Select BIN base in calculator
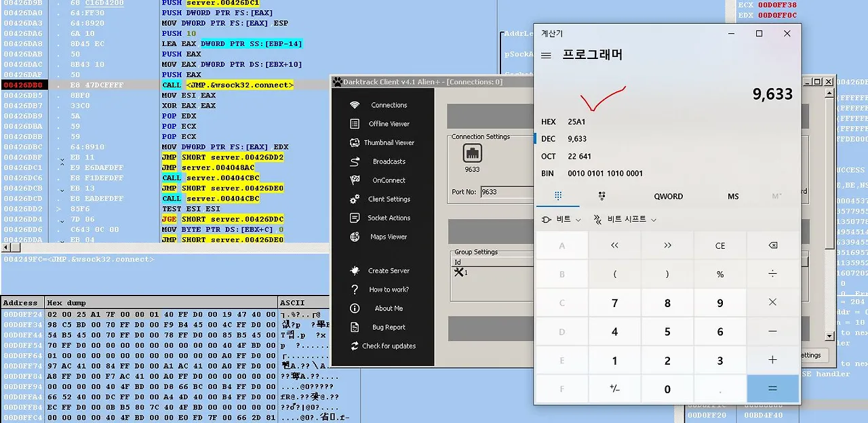 667,174
